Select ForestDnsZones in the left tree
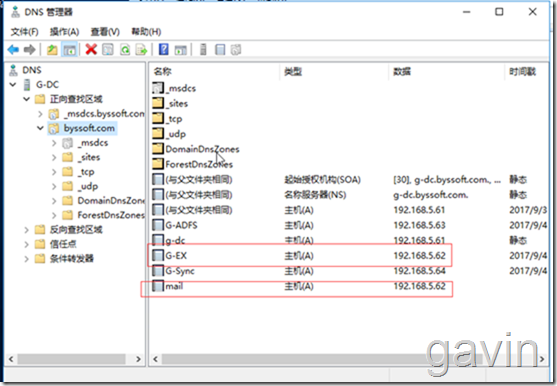Image resolution: width=557 pixels, height=386 pixels. [111, 215]
